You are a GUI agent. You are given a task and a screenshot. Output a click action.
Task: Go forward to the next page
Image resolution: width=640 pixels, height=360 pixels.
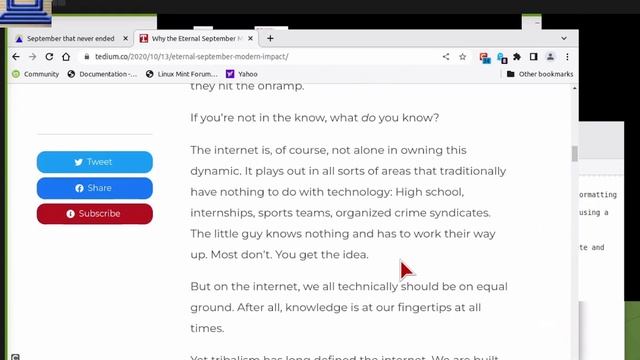point(33,57)
